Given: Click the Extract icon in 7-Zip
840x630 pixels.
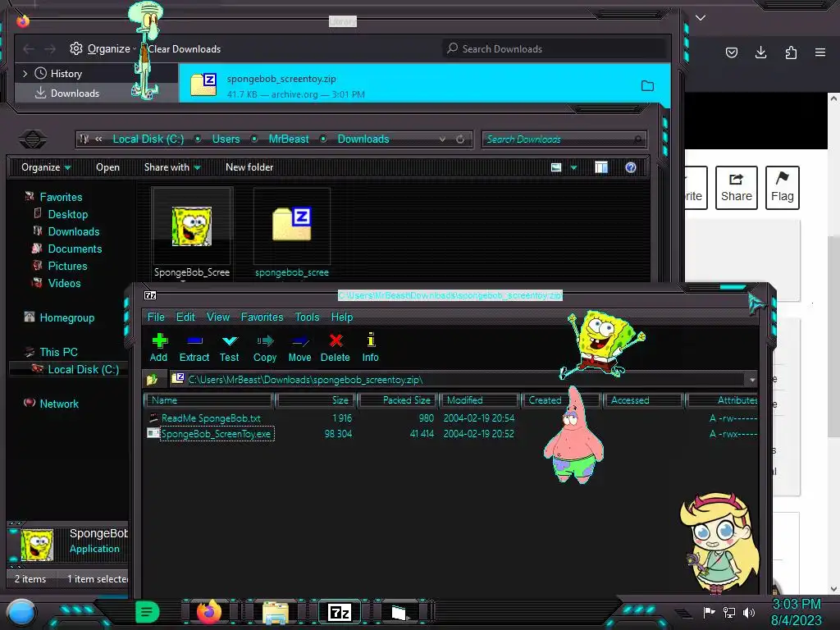Looking at the screenshot, I should [x=194, y=348].
